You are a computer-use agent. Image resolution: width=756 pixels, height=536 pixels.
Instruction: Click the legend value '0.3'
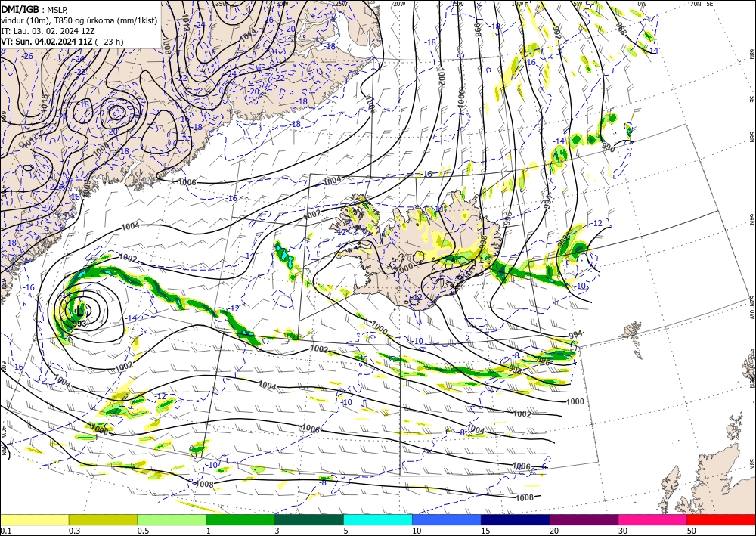tap(74, 531)
